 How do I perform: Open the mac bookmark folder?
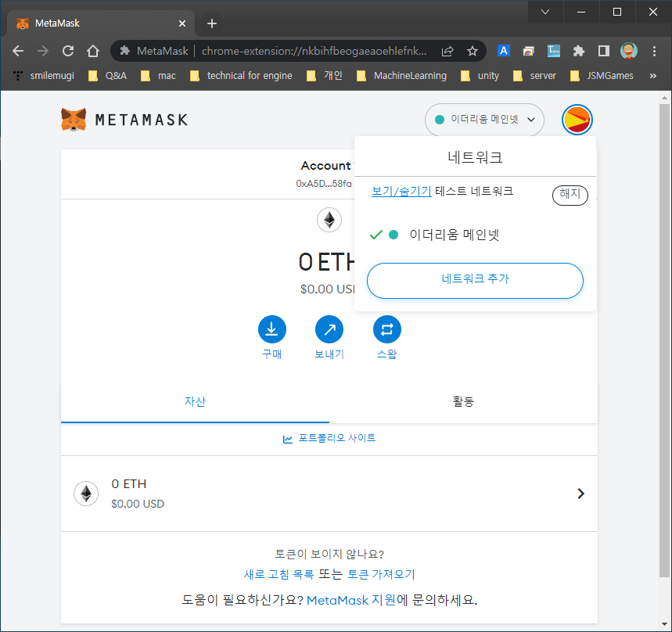point(158,75)
